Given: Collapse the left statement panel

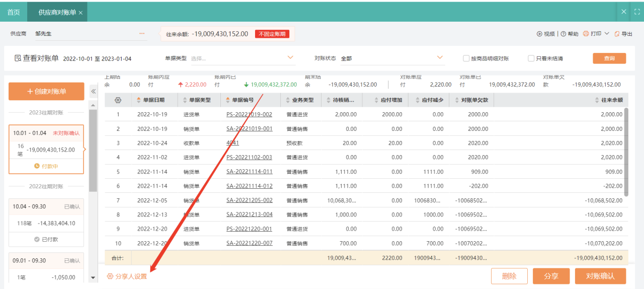Looking at the screenshot, I should click(x=93, y=91).
